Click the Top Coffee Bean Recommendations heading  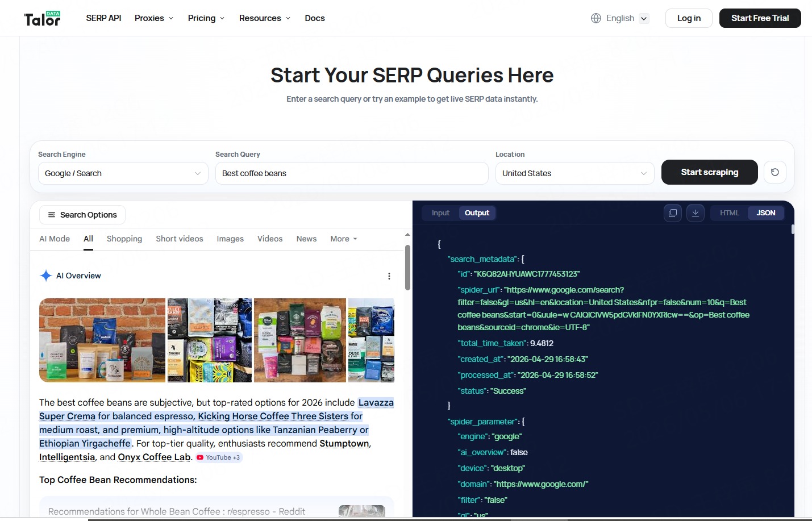click(118, 480)
